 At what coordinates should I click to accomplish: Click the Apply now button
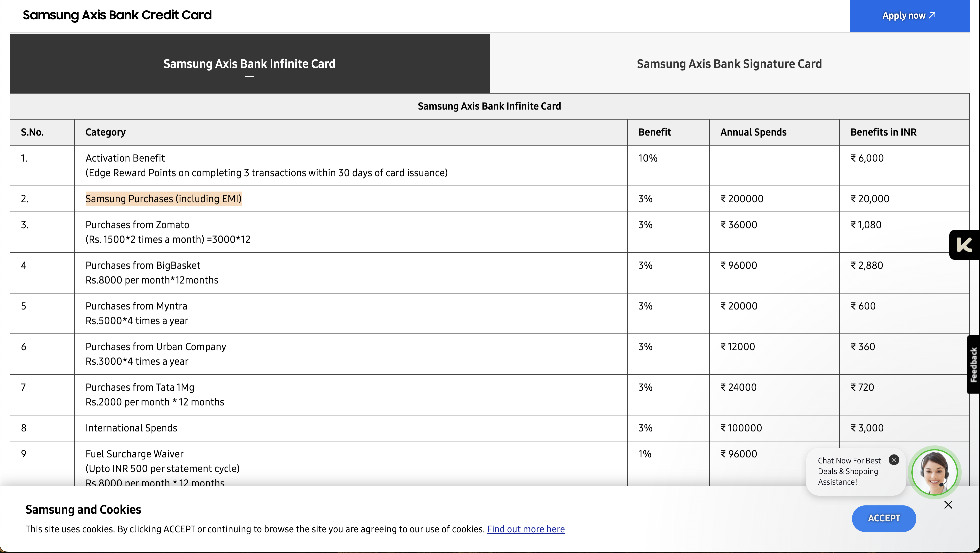(909, 16)
